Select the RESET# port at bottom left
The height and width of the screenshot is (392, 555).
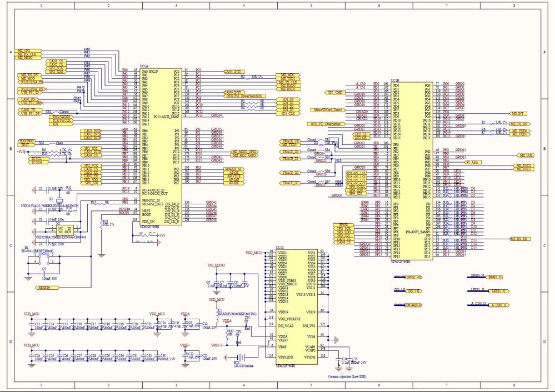point(47,288)
